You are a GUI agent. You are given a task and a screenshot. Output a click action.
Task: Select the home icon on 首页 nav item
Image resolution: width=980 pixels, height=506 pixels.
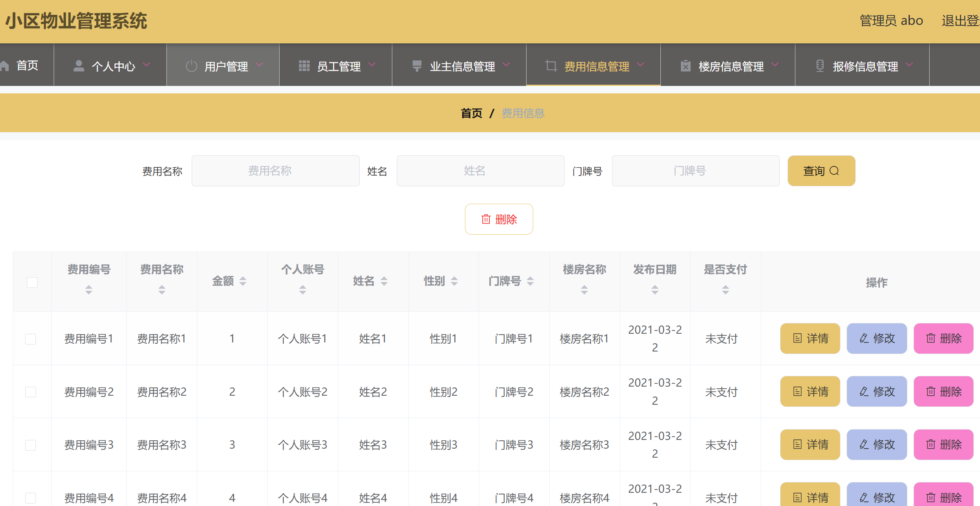5,65
